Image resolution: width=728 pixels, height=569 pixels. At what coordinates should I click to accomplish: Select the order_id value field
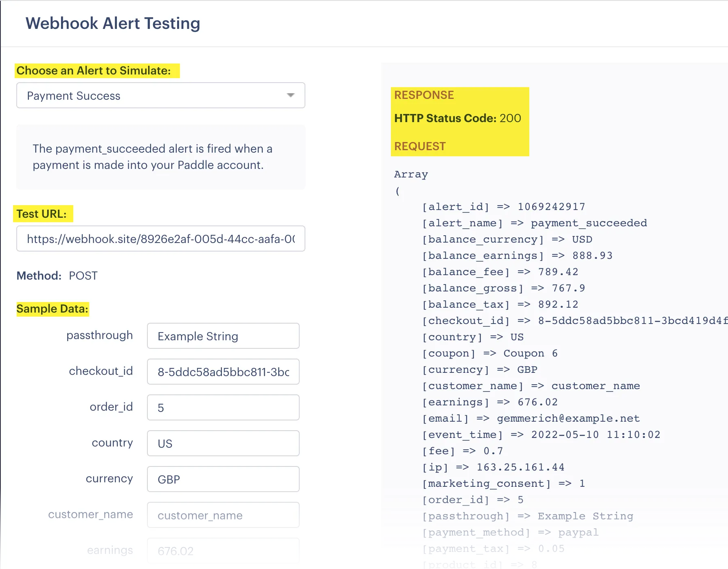pos(223,407)
